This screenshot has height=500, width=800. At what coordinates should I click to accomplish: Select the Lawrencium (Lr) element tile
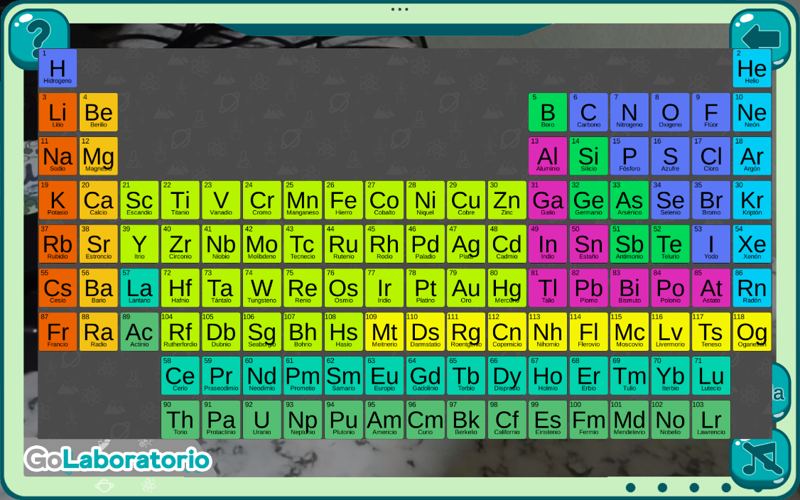pyautogui.click(x=711, y=419)
